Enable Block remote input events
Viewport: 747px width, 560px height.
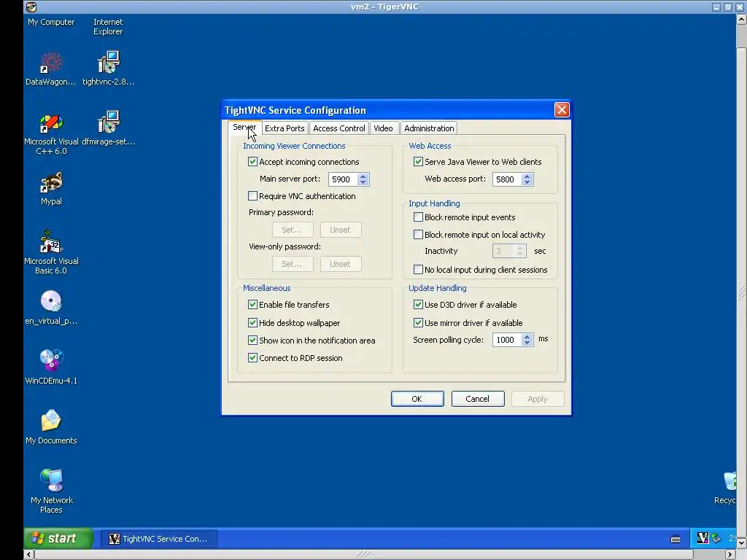point(418,217)
